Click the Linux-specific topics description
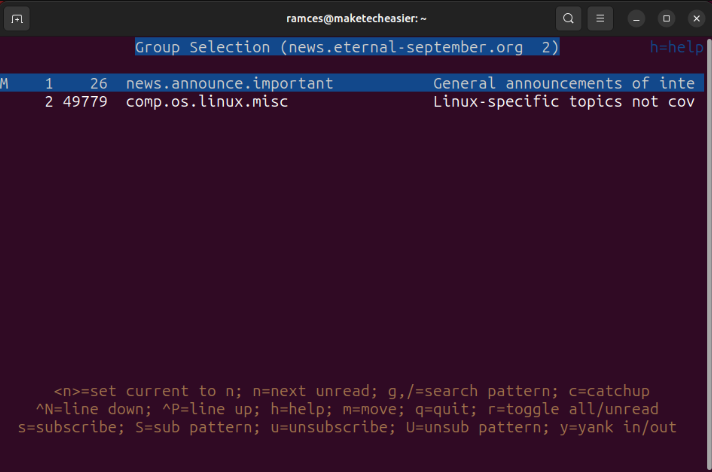This screenshot has height=472, width=712. coord(564,102)
